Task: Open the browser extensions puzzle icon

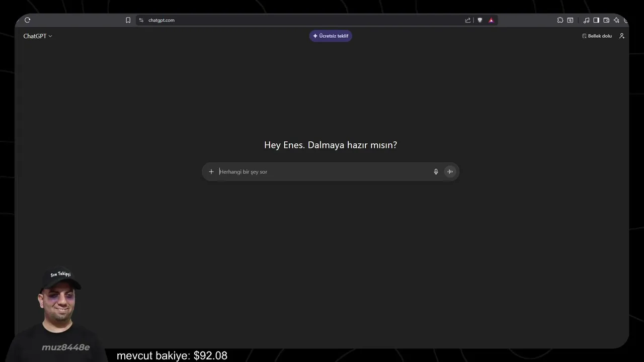Action: point(560,20)
